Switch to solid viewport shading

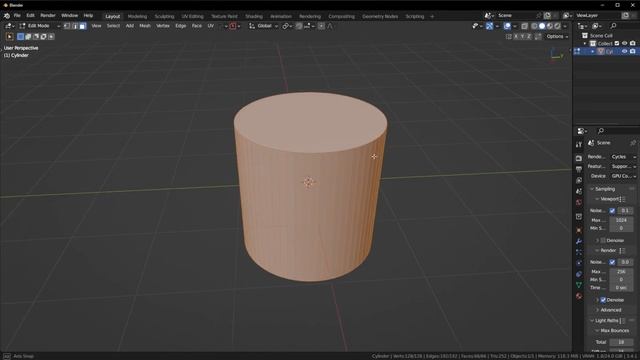542,26
